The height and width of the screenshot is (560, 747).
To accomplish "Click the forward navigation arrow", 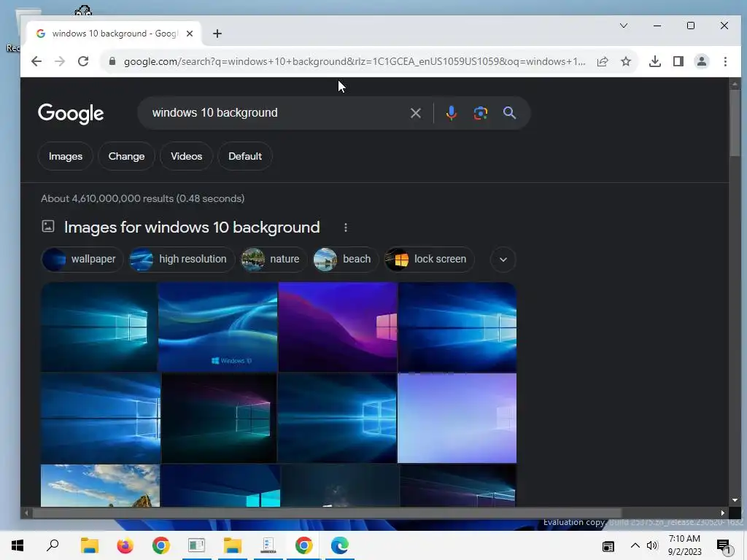I will tap(60, 61).
